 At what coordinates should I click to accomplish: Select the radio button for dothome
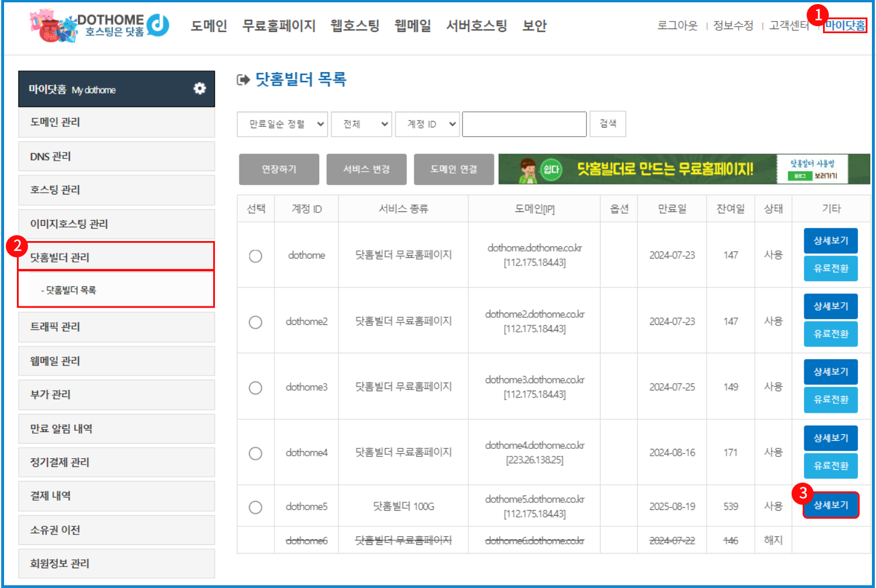tap(255, 256)
